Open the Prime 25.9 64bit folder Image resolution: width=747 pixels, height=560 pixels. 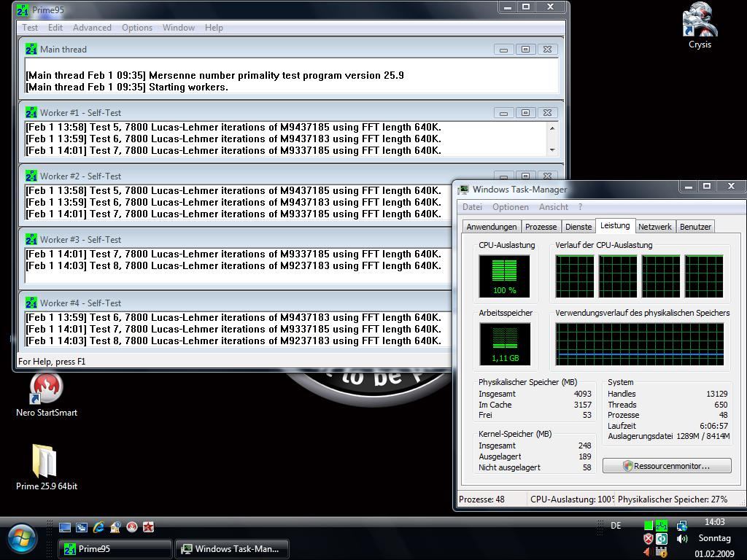46,467
